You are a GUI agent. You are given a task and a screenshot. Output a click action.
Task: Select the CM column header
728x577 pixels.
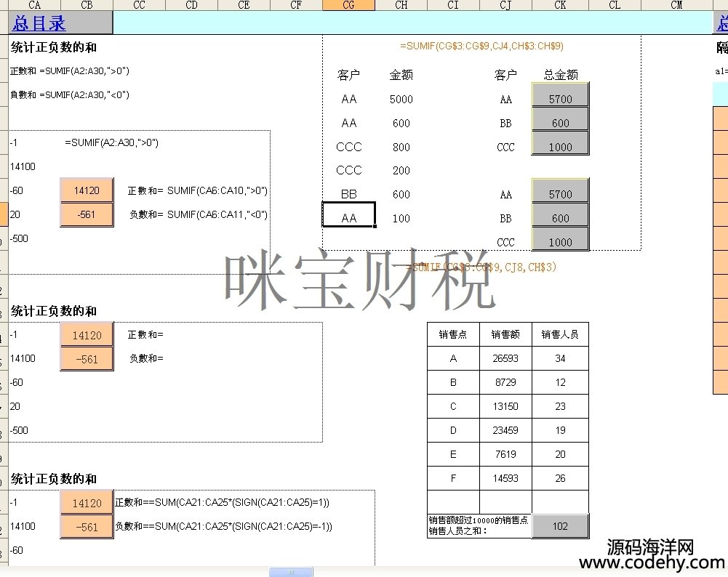(x=676, y=5)
